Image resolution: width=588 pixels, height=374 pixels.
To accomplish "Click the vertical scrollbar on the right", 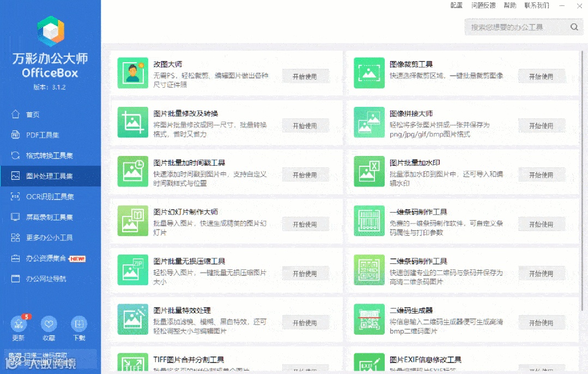I will [x=583, y=180].
